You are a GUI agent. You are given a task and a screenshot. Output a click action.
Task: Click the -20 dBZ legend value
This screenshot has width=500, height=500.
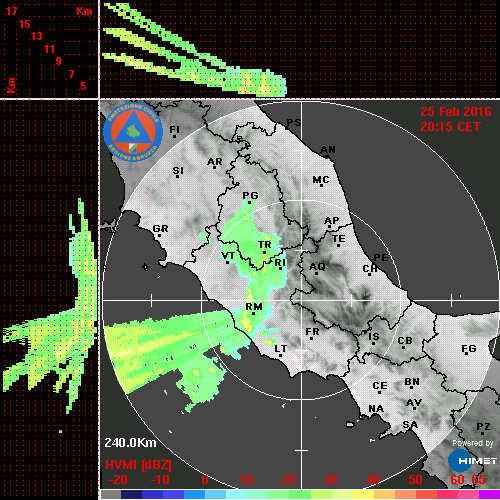(118, 480)
